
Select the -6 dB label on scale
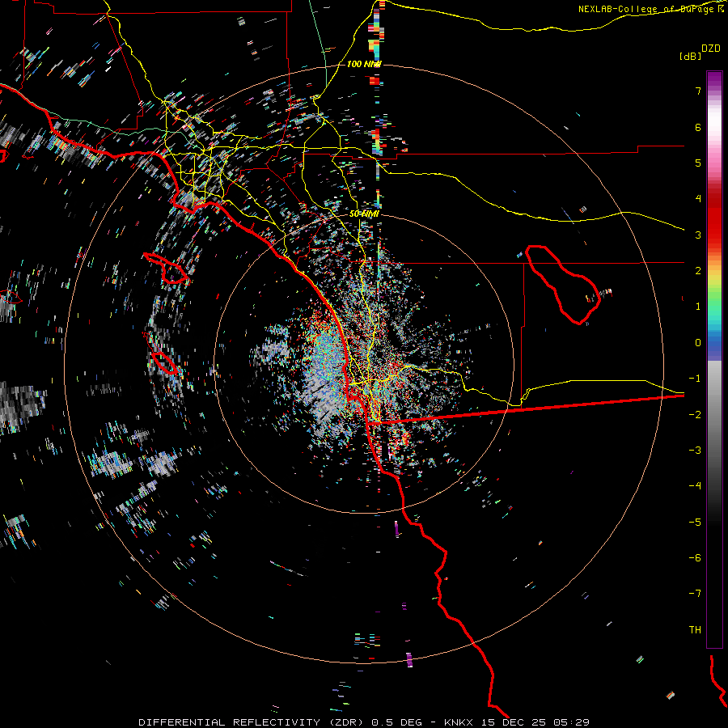coord(695,558)
